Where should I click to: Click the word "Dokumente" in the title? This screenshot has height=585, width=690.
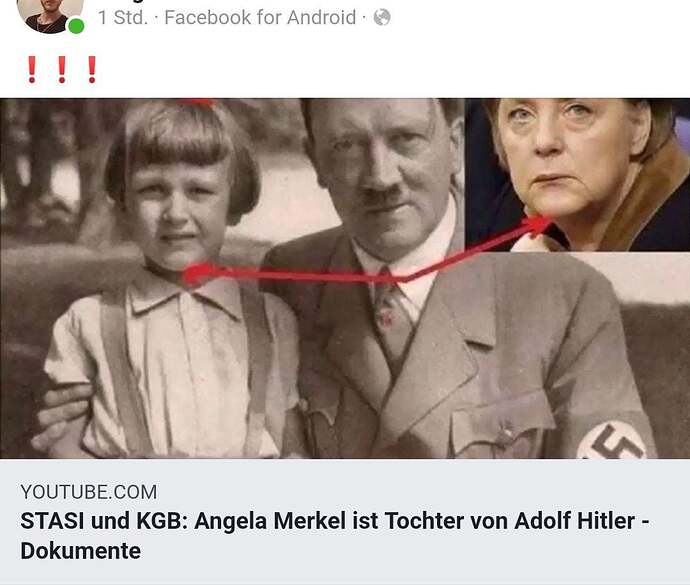81,551
